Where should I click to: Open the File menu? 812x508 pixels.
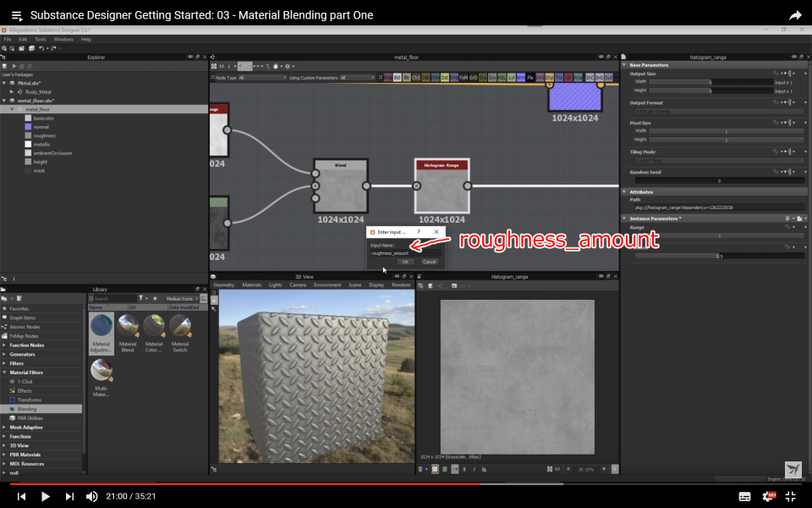[8, 39]
